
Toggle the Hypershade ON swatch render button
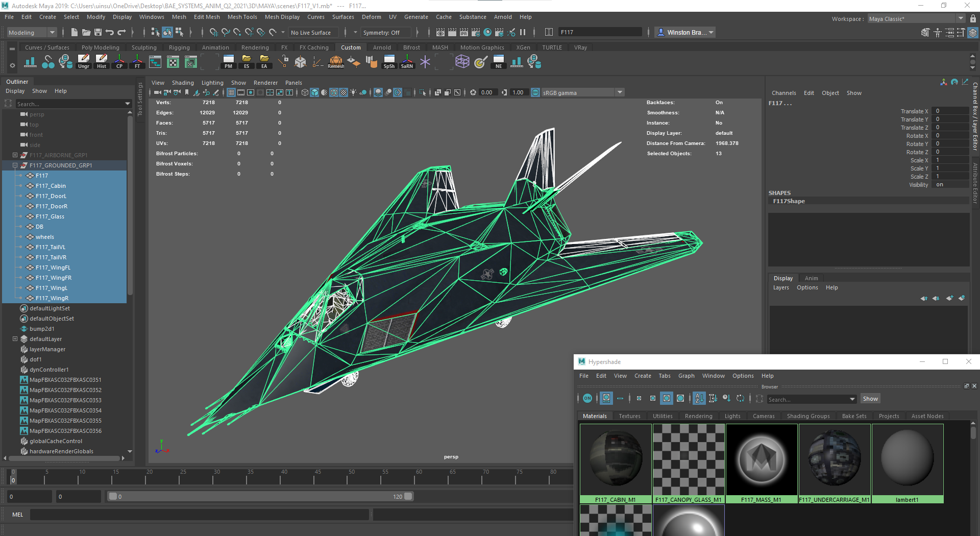click(x=587, y=398)
